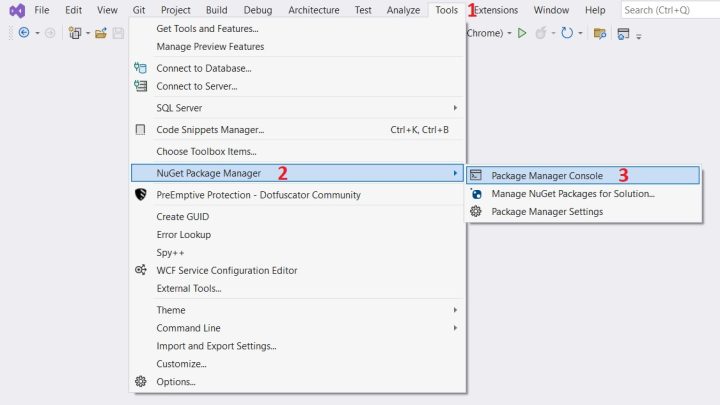Expand the SQL Server submenu arrow
Screen dimensions: 720x405
455,108
